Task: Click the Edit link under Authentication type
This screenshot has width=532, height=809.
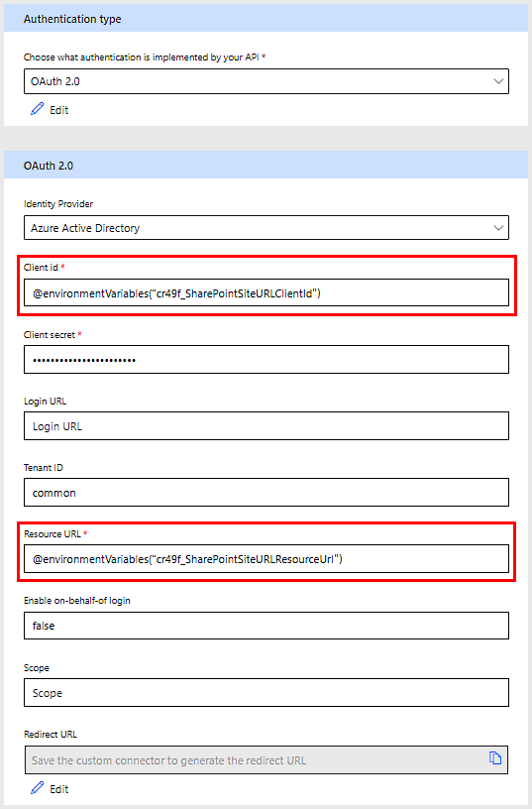Action: point(58,110)
